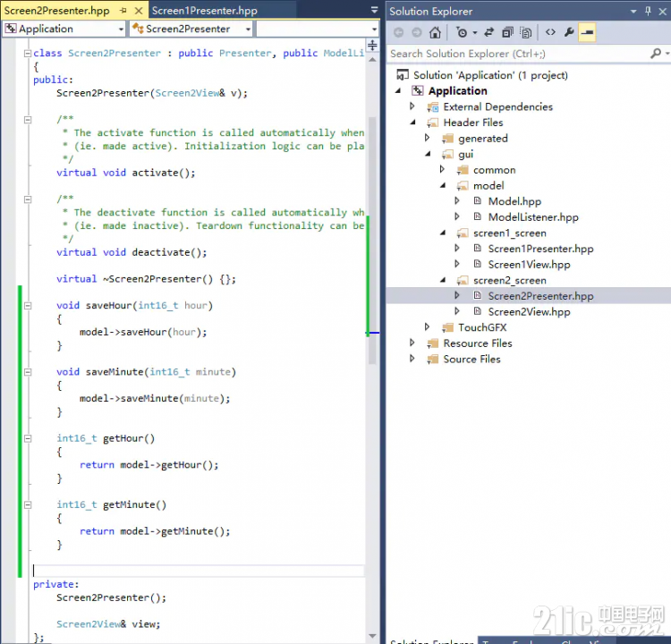Expand the TouchGFX folder arrow
671x644 pixels.
click(427, 327)
